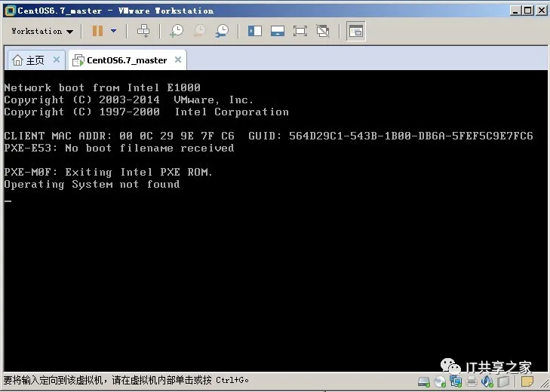
Task: Open the Workstation menu dropdown
Action: tap(42, 31)
